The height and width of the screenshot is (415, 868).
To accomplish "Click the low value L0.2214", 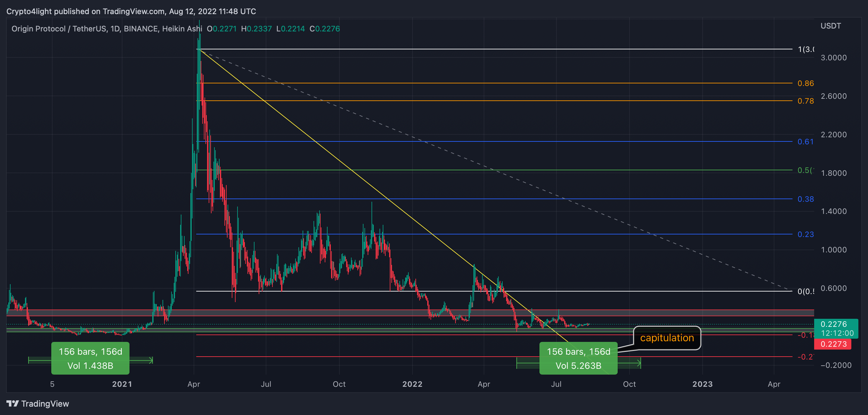I will click(x=290, y=29).
